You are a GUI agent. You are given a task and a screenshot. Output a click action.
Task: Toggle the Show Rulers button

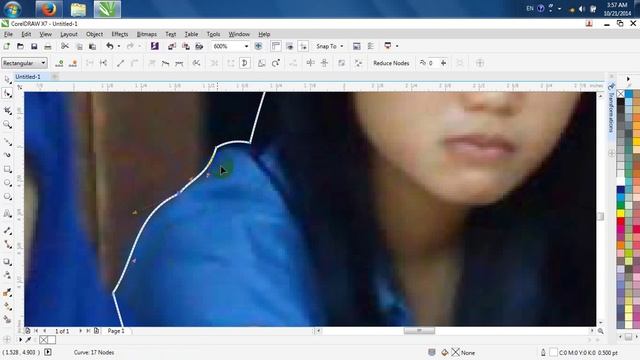pos(276,46)
